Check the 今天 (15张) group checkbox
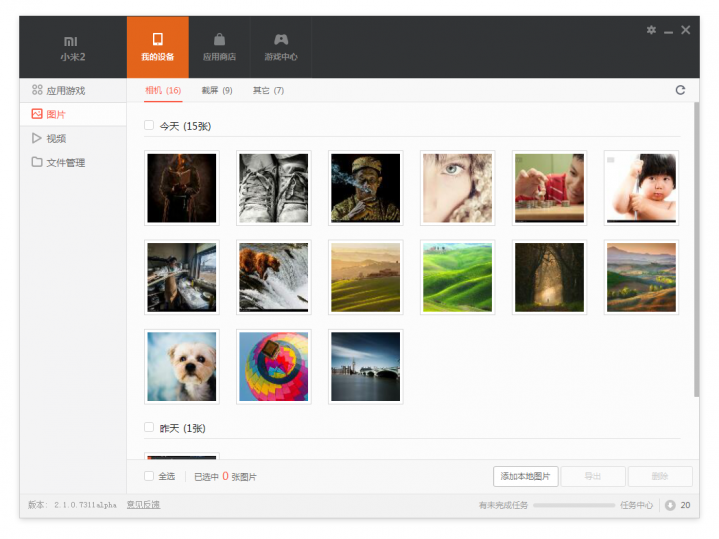Image resolution: width=719 pixels, height=539 pixels. (x=149, y=126)
